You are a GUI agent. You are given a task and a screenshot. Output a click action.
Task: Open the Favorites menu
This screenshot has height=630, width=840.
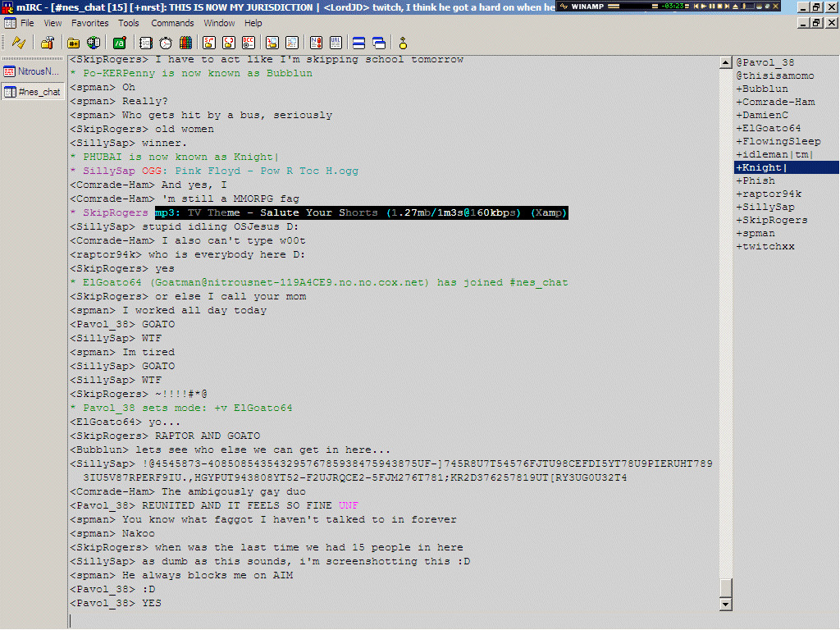pyautogui.click(x=89, y=23)
